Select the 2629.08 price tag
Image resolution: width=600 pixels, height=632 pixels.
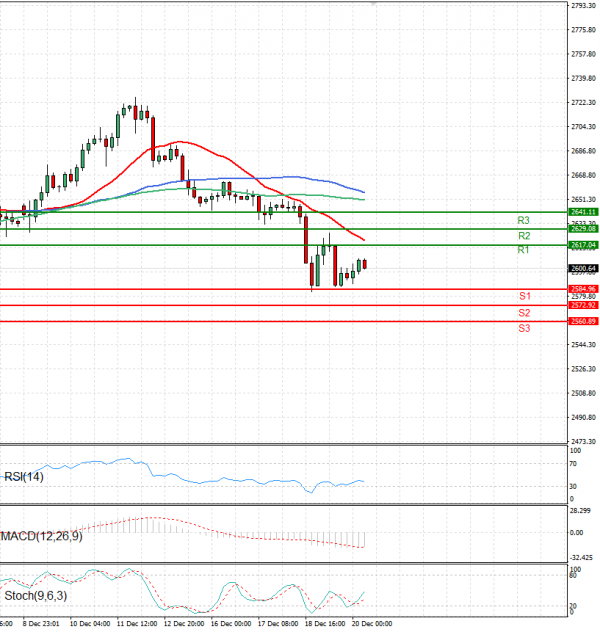tap(583, 229)
